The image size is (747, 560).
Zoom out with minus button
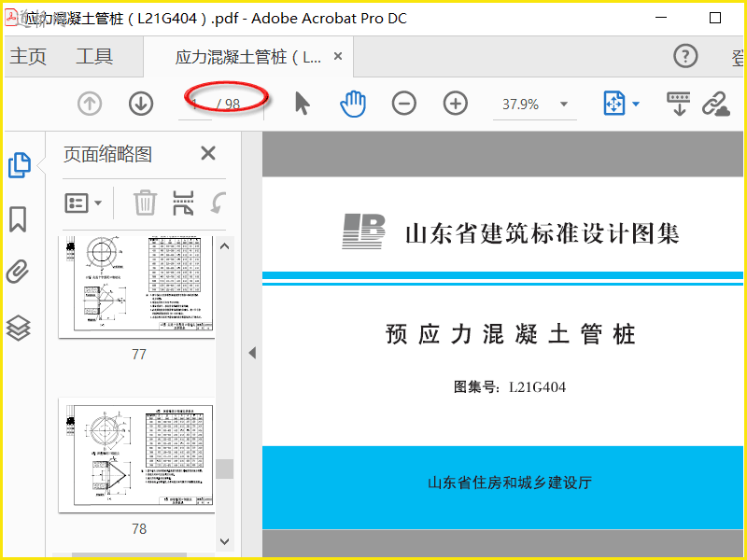pyautogui.click(x=404, y=104)
